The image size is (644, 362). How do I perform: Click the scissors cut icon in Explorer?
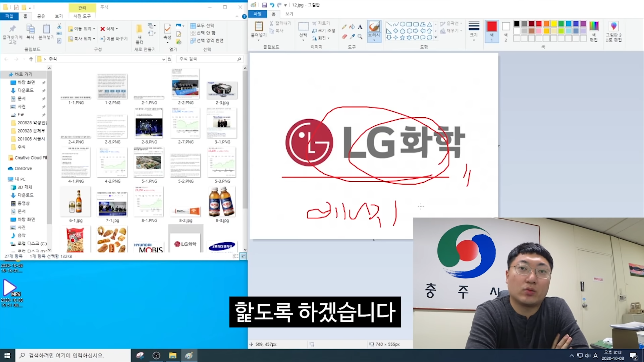click(59, 26)
